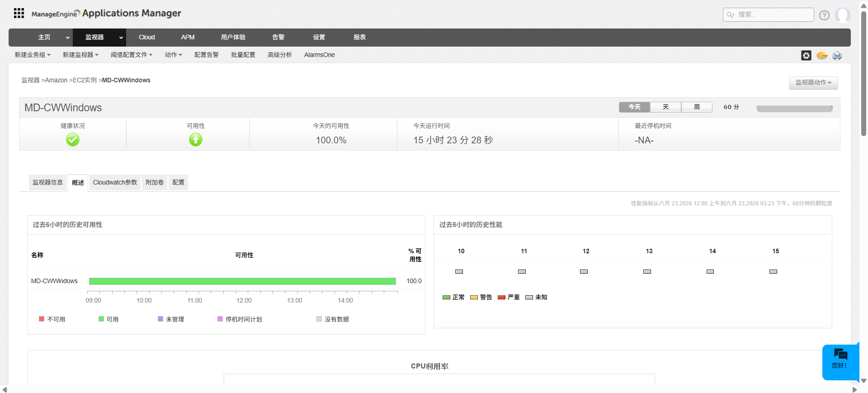Open the 用户体验 menu
Viewport: 868px width, 393px height.
click(233, 37)
